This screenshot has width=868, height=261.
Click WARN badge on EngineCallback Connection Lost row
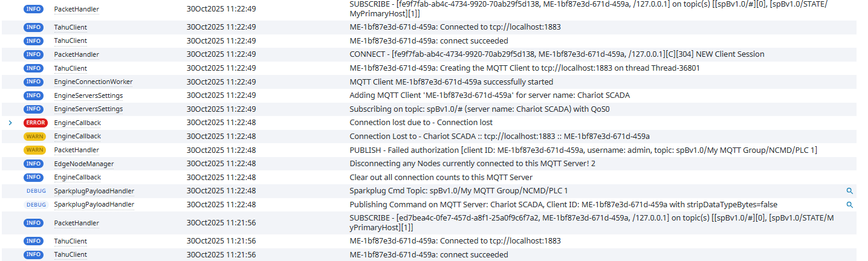pos(34,137)
